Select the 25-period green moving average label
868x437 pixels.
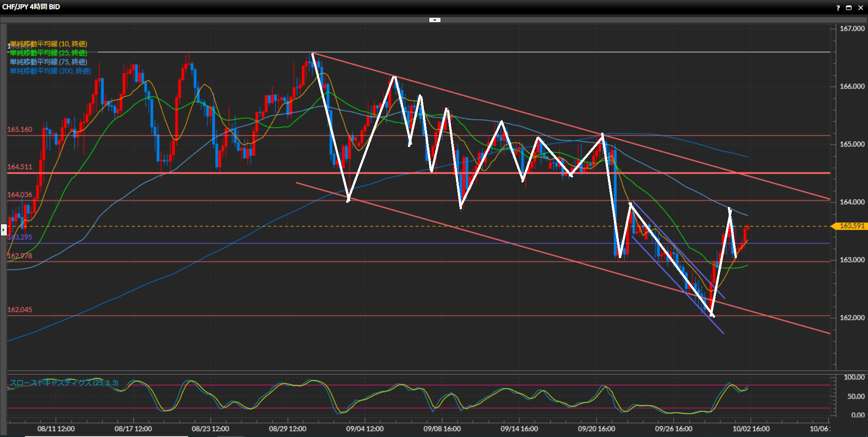pos(49,53)
